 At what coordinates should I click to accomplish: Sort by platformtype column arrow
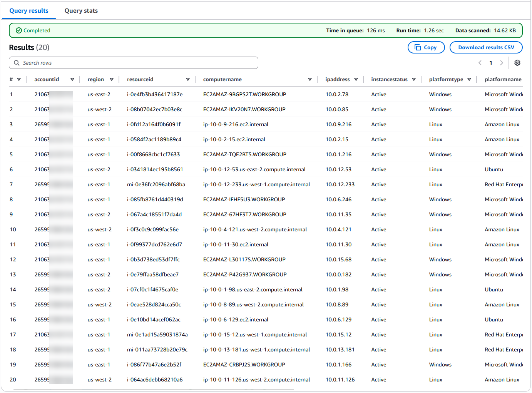469,79
